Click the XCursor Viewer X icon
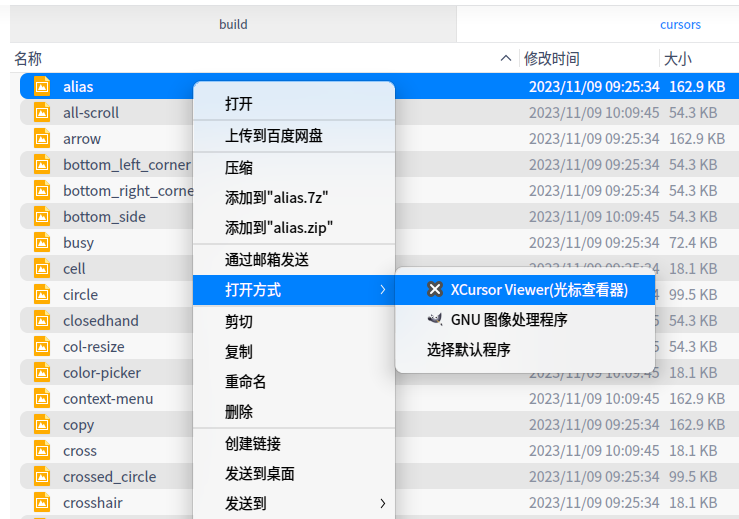 435,290
